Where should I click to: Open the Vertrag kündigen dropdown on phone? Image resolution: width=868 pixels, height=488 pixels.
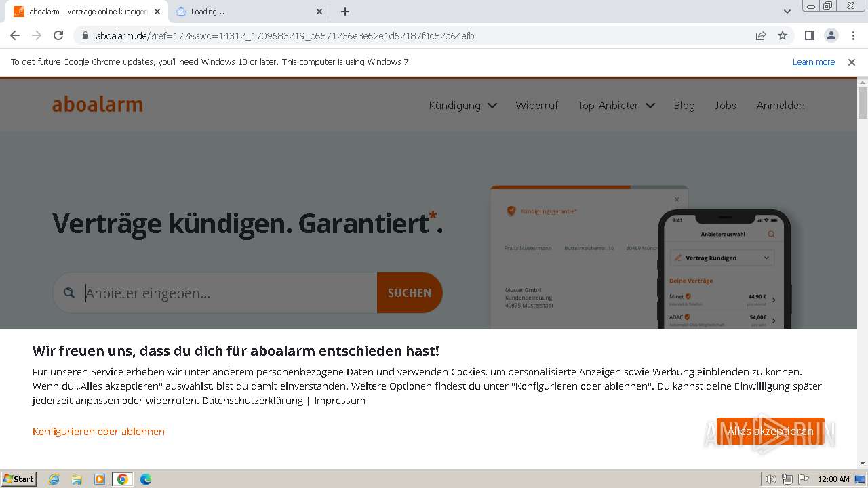coord(722,258)
